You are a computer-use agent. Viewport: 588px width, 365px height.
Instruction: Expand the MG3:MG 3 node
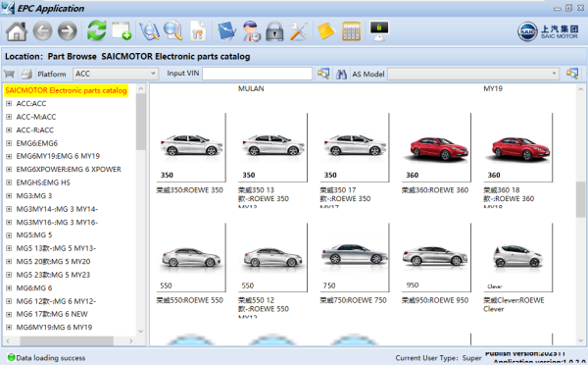pyautogui.click(x=9, y=195)
